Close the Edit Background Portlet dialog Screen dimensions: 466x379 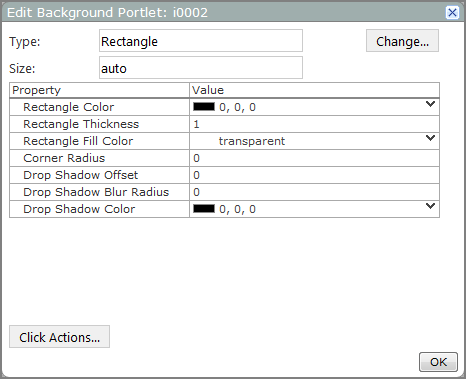452,13
